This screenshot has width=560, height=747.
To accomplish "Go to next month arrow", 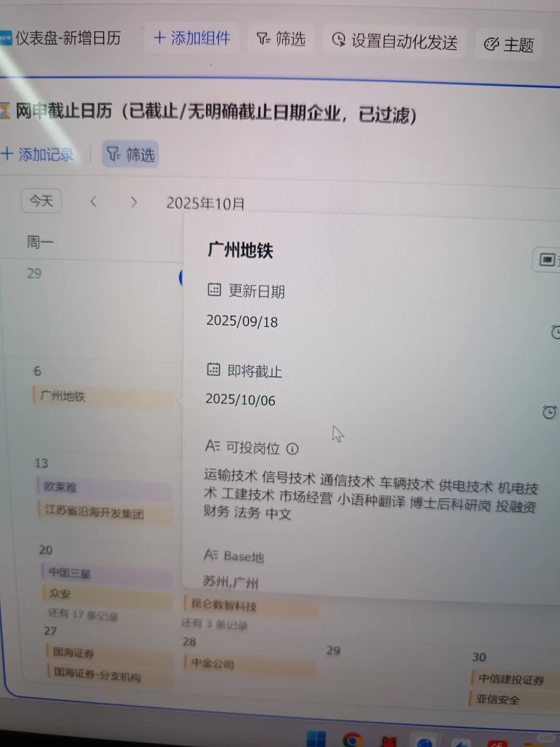I will 134,202.
